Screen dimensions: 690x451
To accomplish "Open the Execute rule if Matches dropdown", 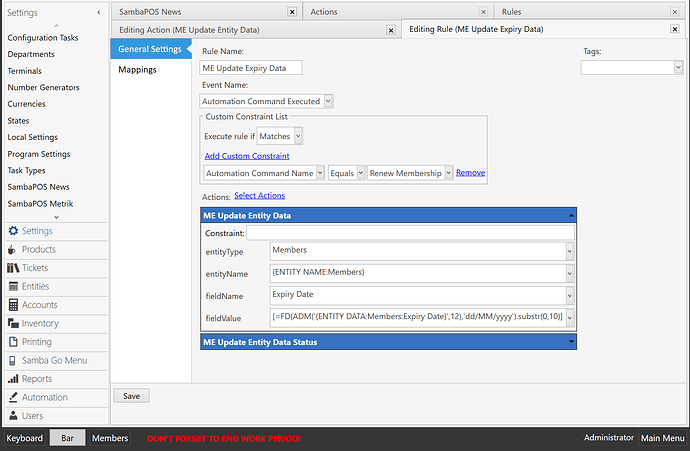I will pos(298,136).
